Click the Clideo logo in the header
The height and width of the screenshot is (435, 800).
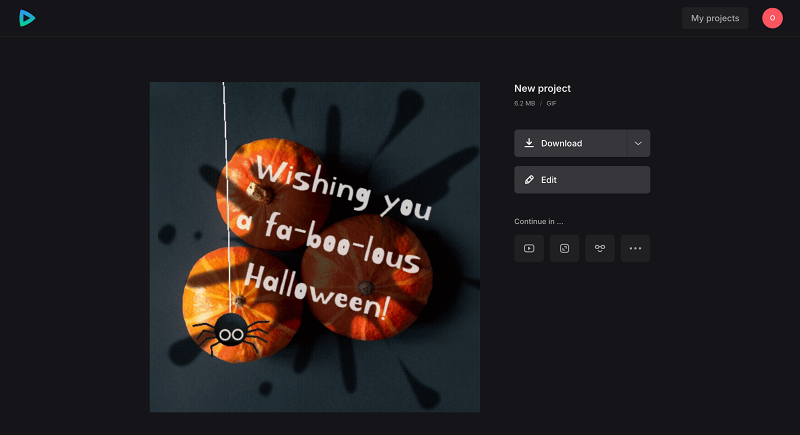[27, 18]
